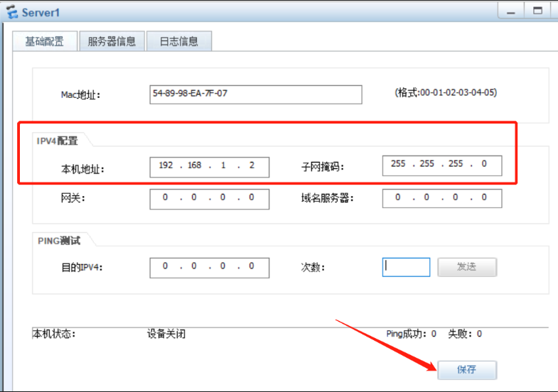Click the 域名服务器: label
Image resolution: width=558 pixels, height=392 pixels.
point(328,198)
